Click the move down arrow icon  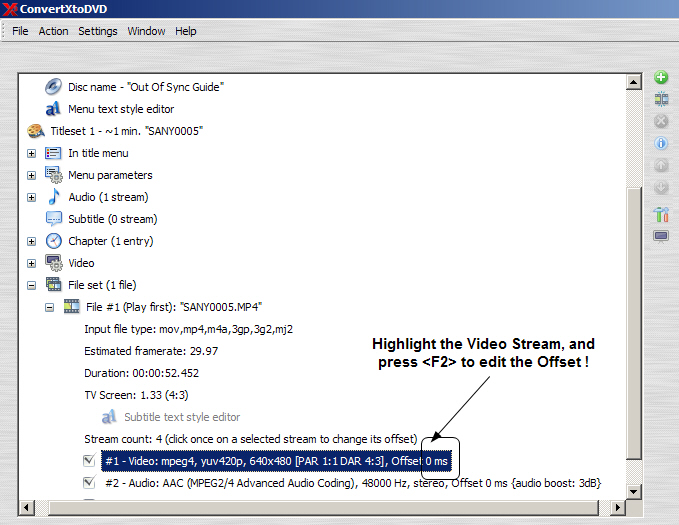pos(661,188)
